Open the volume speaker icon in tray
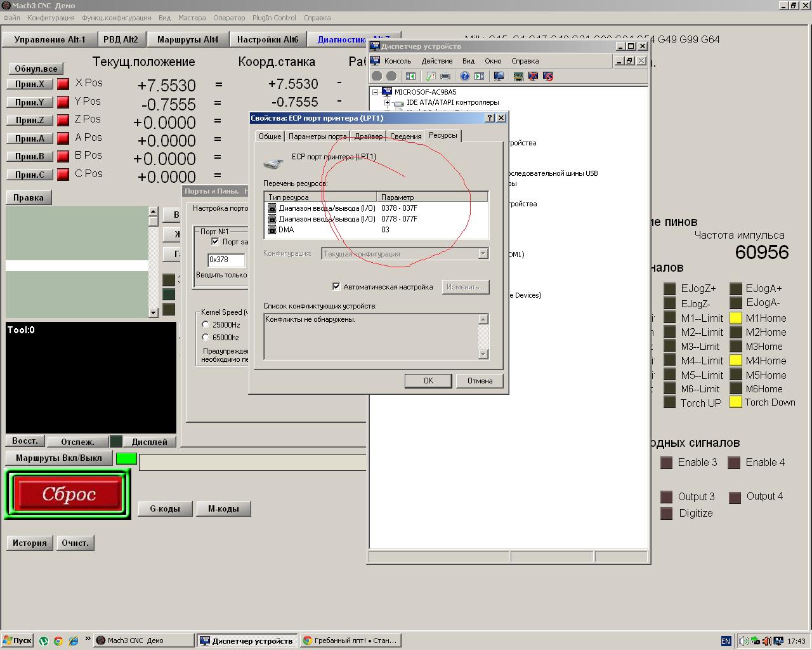The height and width of the screenshot is (650, 812). [744, 641]
